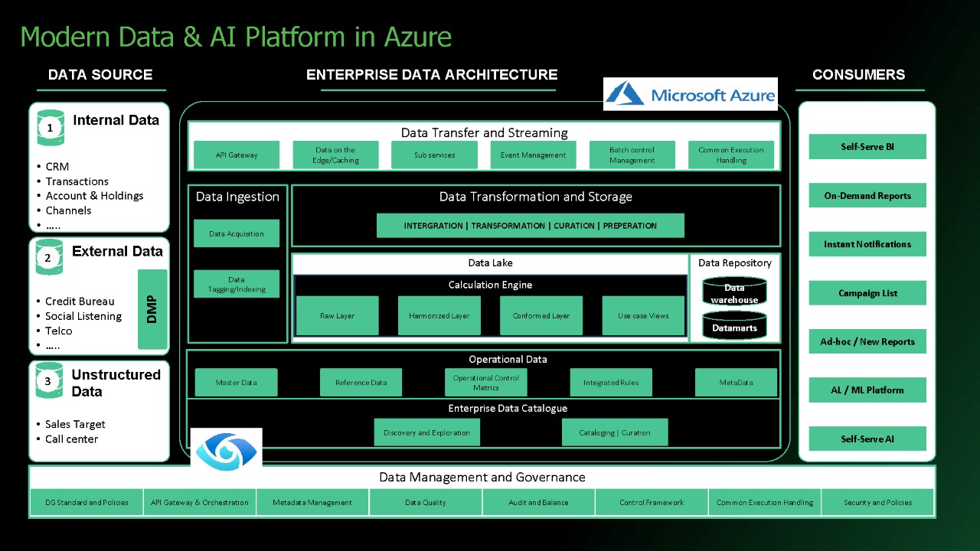The width and height of the screenshot is (980, 551).
Task: Click the CONSUMERS heading
Action: click(x=858, y=75)
